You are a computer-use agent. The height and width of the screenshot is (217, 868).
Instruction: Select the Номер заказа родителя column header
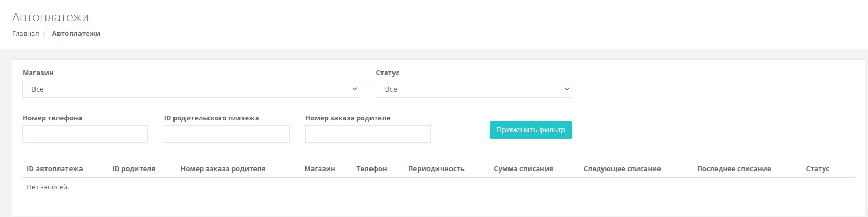click(x=223, y=169)
